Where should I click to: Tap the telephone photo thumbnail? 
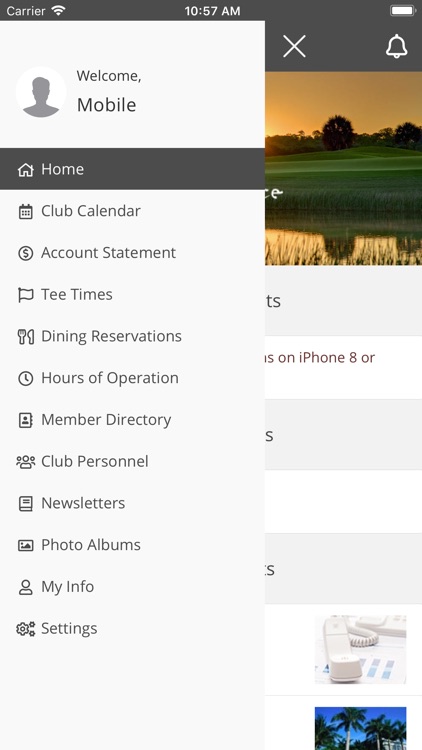360,650
